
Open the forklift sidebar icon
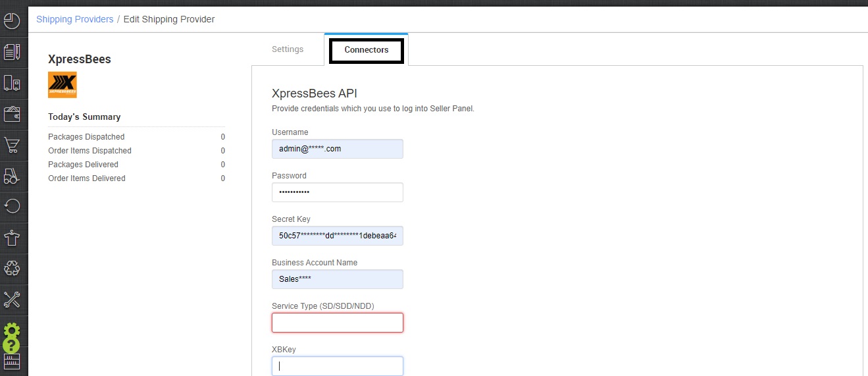[13, 176]
